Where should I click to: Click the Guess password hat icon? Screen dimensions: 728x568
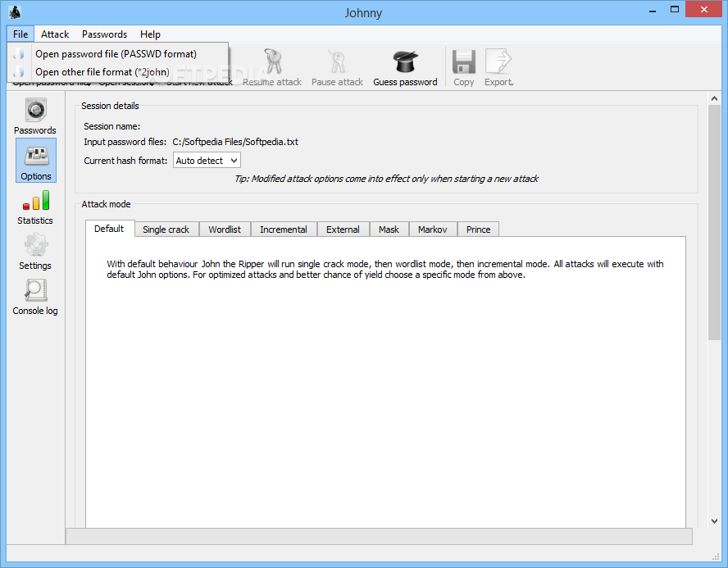pyautogui.click(x=405, y=61)
